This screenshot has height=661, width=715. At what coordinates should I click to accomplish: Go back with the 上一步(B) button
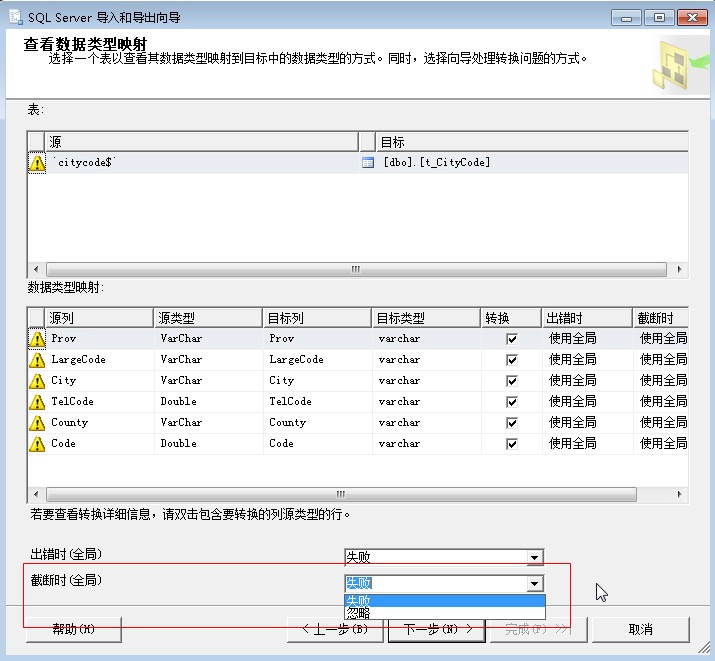coord(335,629)
